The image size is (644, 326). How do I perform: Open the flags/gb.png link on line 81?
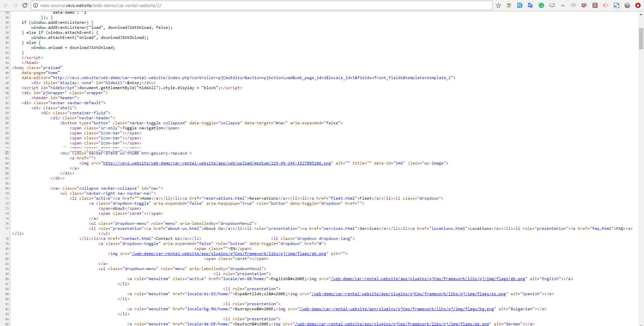(x=229, y=254)
